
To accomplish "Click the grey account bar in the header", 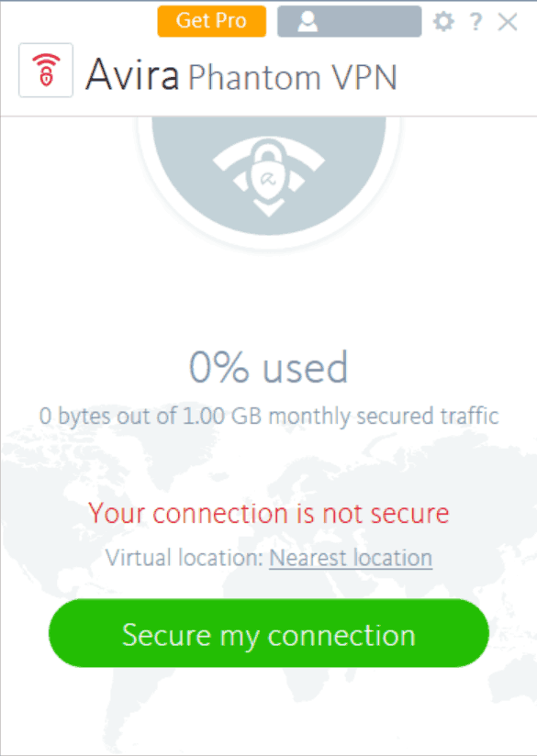I will 349,19.
